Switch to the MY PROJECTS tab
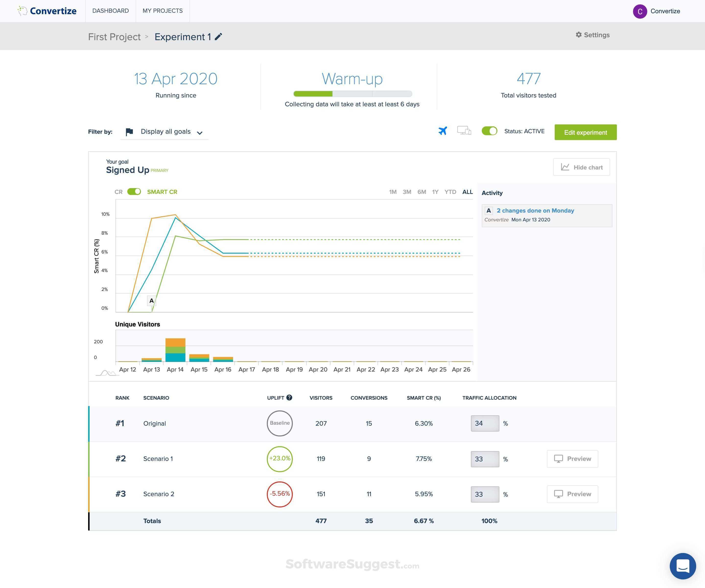705x588 pixels. pyautogui.click(x=163, y=11)
